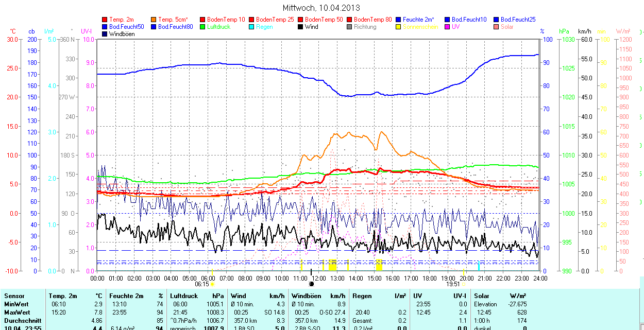Click the Temp. 2m column header
This screenshot has height=330, width=644.
[62, 296]
